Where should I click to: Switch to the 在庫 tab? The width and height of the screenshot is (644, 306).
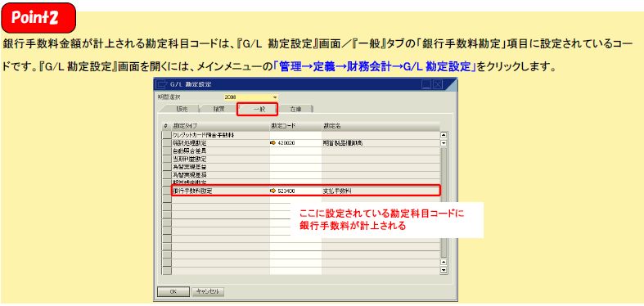point(295,109)
